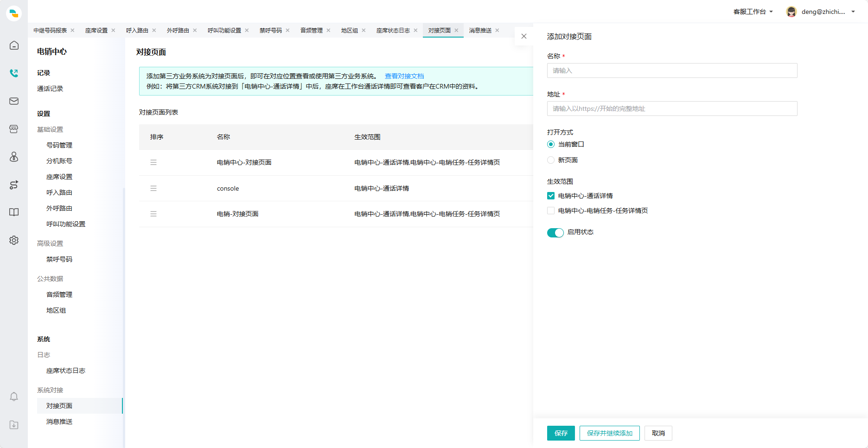The height and width of the screenshot is (448, 868).
Task: Close the 呼叫功能设置 tab
Action: pos(247,30)
